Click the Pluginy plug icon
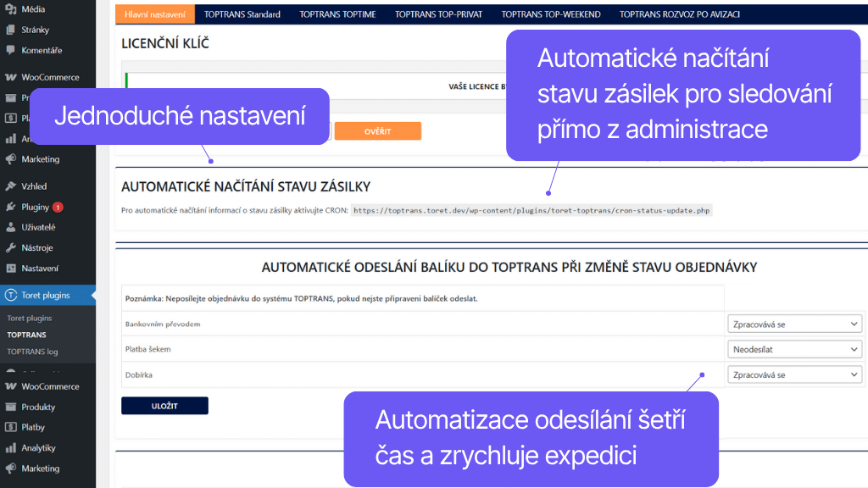 [x=10, y=206]
